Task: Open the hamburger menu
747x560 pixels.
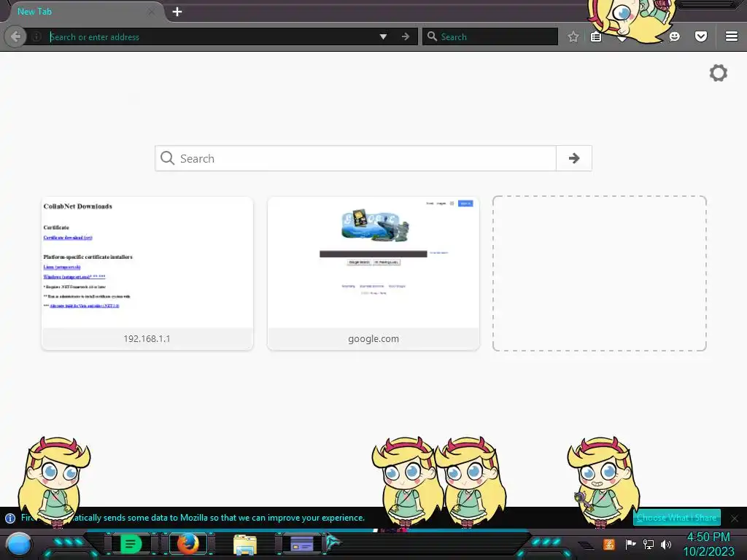Action: click(x=732, y=36)
